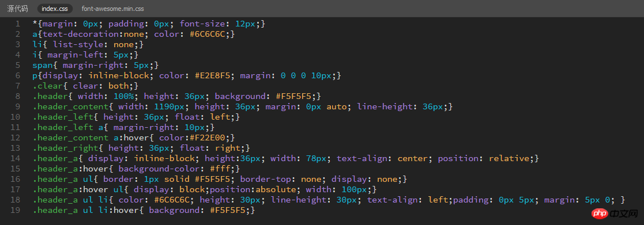The height and width of the screenshot is (225, 644).
Task: Place cursor on the li list-style rule
Action: pos(88,45)
